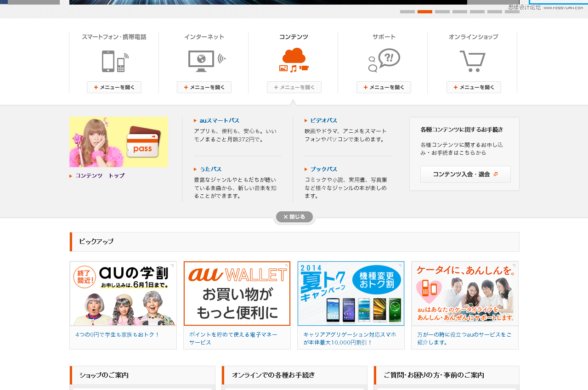The image size is (588, 390).
Task: Open the コンテンツ トップ link
Action: coord(100,175)
